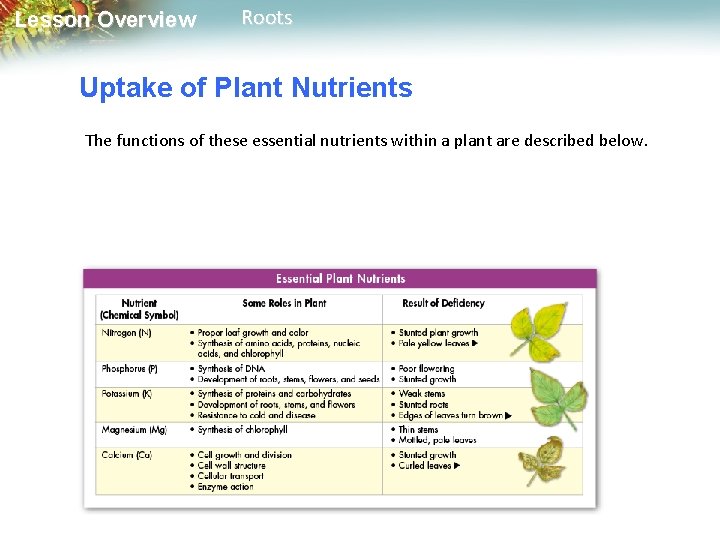
Task: Click 'Stunted roots' text
Action: click(x=423, y=405)
